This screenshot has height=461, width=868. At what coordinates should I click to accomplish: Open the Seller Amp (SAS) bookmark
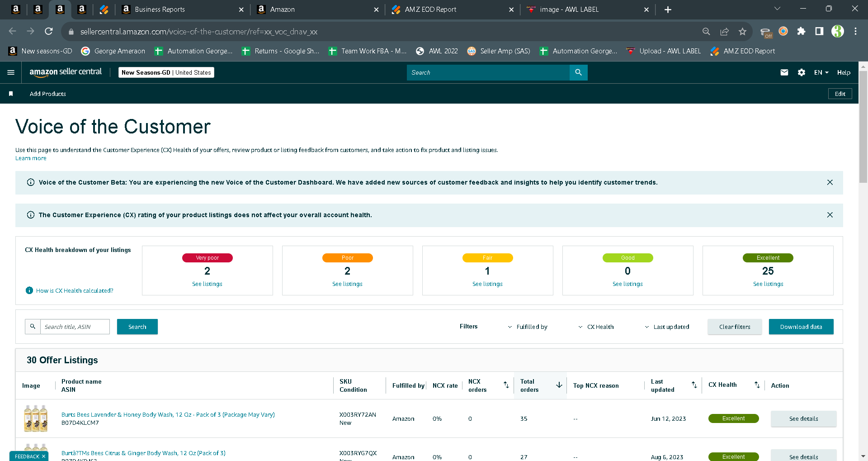[499, 51]
